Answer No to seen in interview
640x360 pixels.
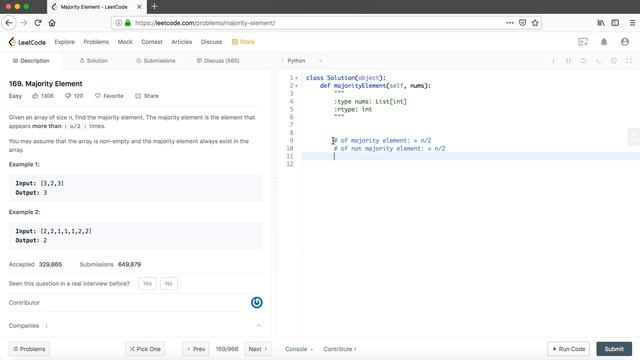pyautogui.click(x=169, y=283)
